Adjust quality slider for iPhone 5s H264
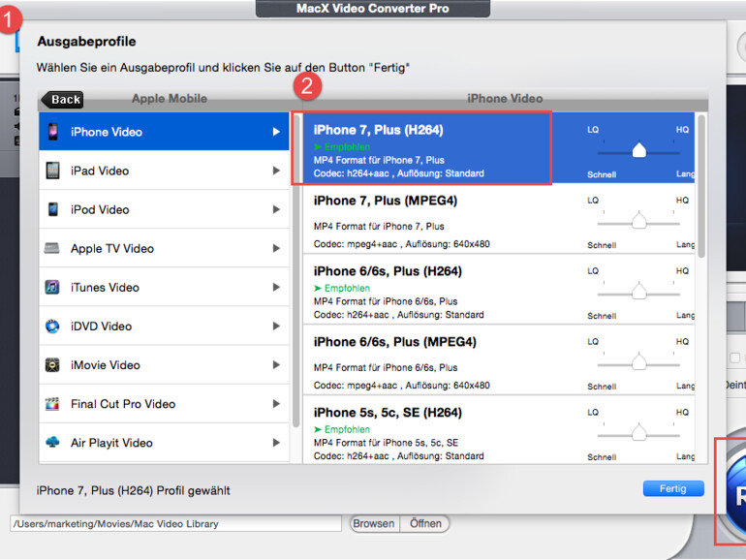This screenshot has height=560, width=746. point(639,432)
